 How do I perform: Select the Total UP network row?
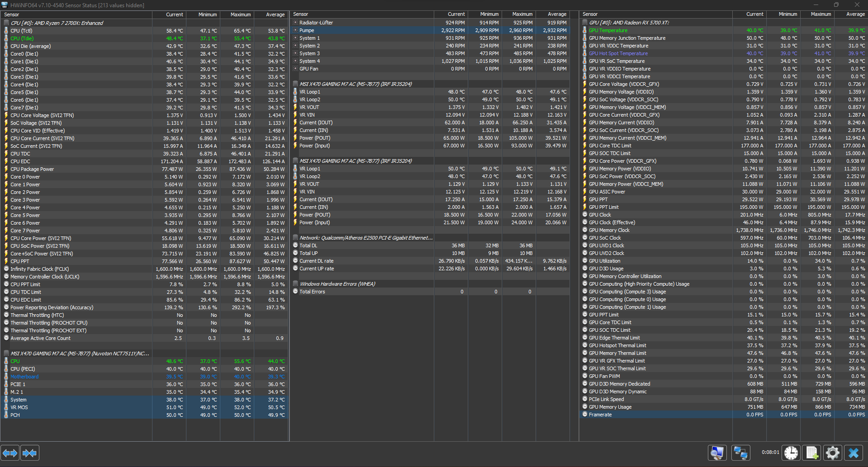(430, 253)
